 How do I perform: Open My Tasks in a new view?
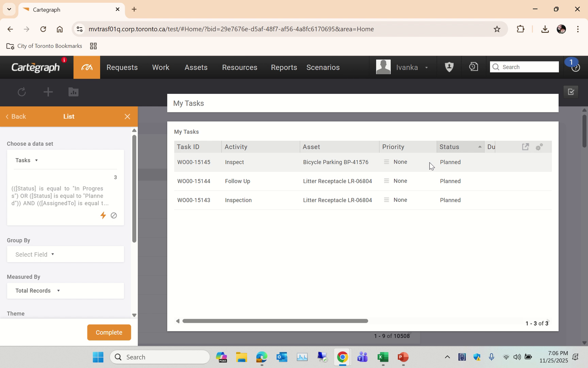525,147
